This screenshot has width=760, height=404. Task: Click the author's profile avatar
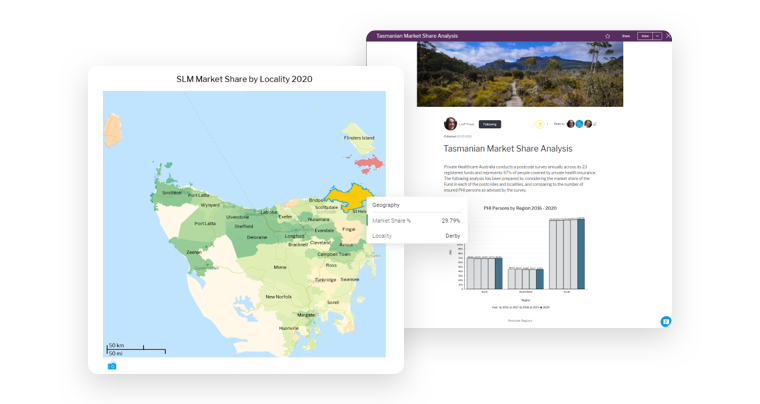(x=450, y=124)
